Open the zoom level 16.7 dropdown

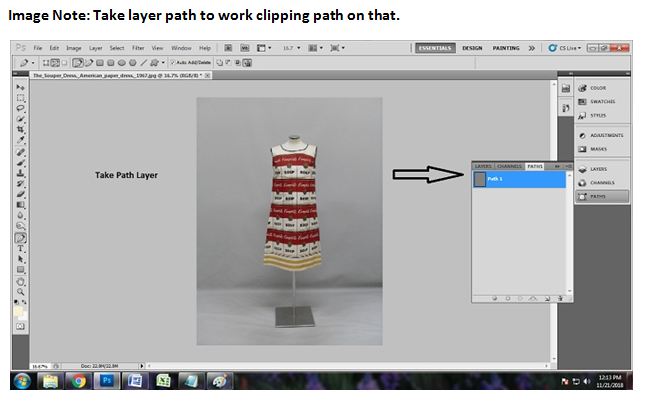299,48
